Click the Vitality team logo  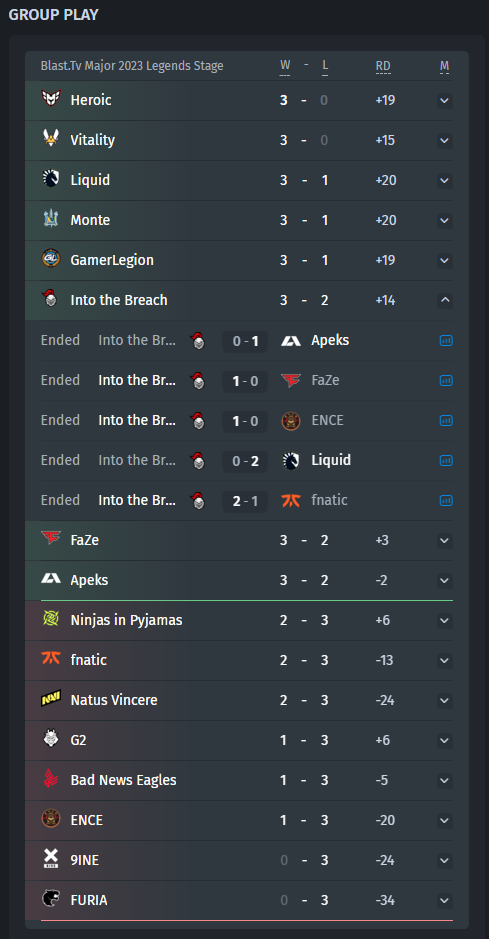[51, 140]
